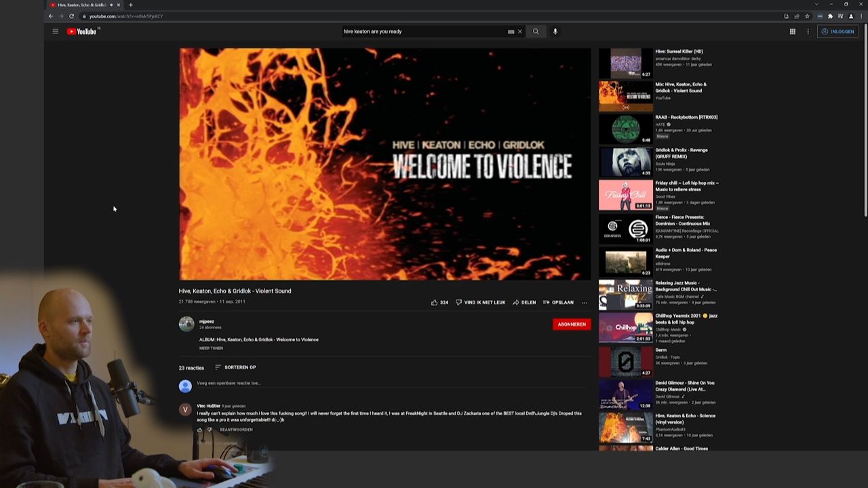Click the 23 reacties comment count

coord(191,368)
